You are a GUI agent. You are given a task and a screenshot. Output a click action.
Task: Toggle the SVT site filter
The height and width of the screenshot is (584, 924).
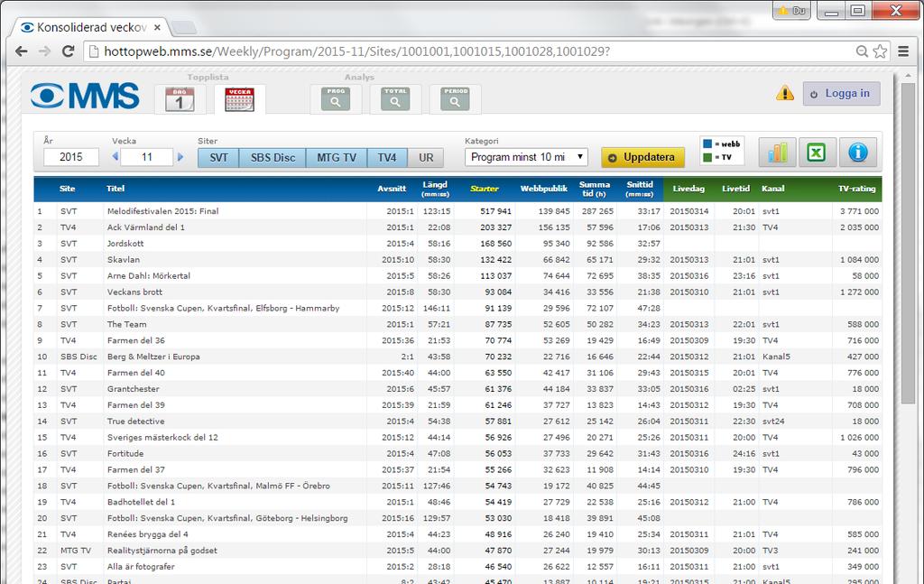click(218, 157)
